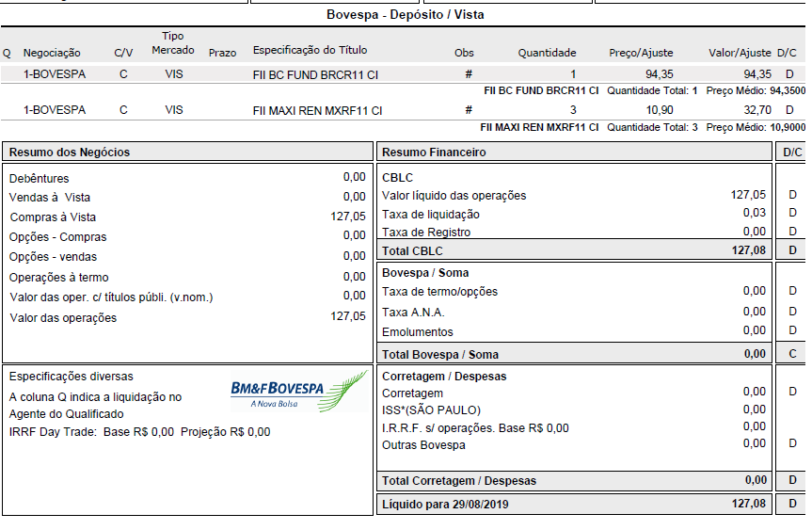Click price 10,90 in the MXRF11 row
The image size is (812, 530).
coord(660,110)
